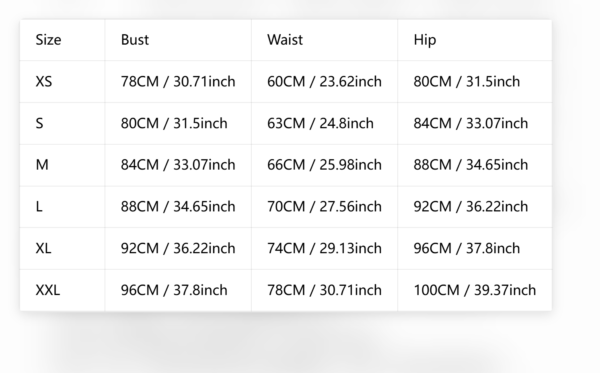Click the XS hip value 80CM / 31.5inch
The image size is (600, 373).
tap(466, 81)
